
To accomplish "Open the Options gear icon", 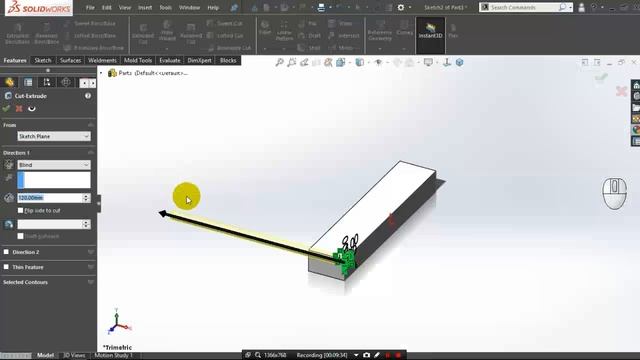I will point(401,7).
